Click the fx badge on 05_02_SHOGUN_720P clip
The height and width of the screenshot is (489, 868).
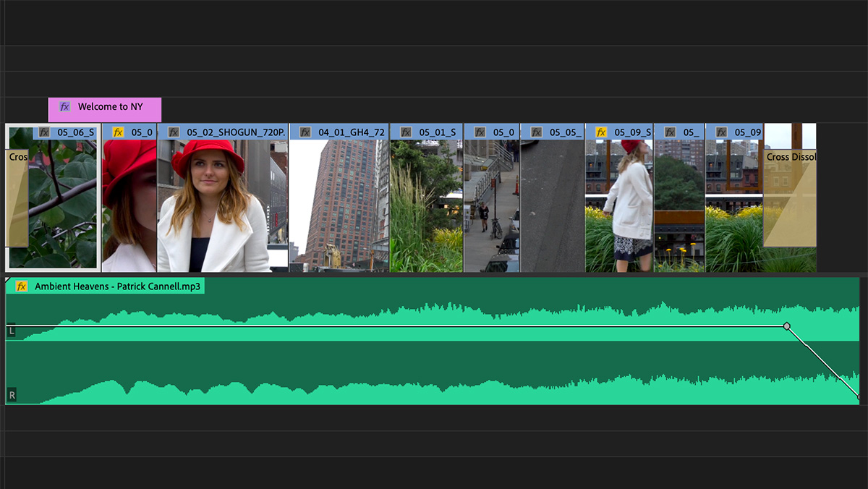pyautogui.click(x=172, y=132)
